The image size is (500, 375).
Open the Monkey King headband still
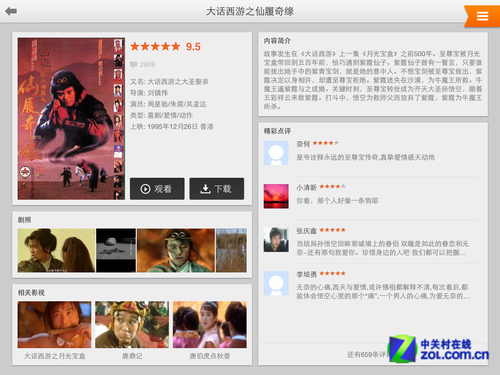(x=176, y=250)
